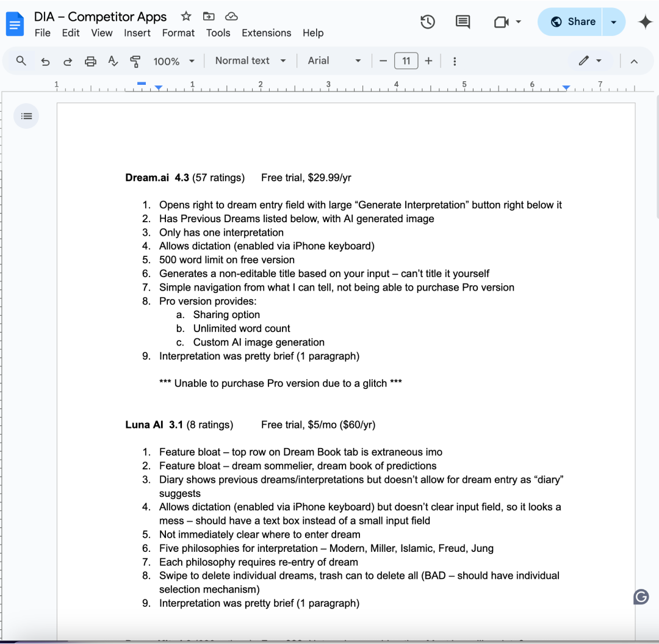Collapse the menus with the chevron-up

click(x=634, y=62)
